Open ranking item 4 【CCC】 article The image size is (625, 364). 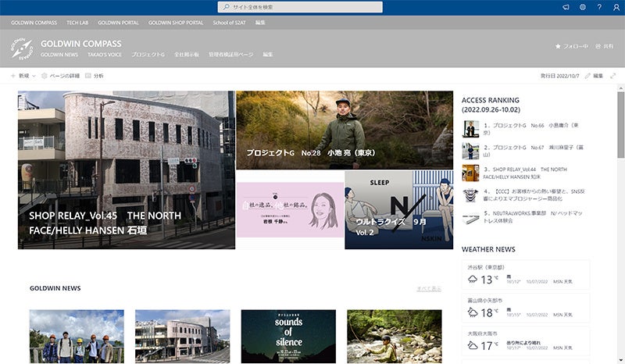[x=534, y=195]
